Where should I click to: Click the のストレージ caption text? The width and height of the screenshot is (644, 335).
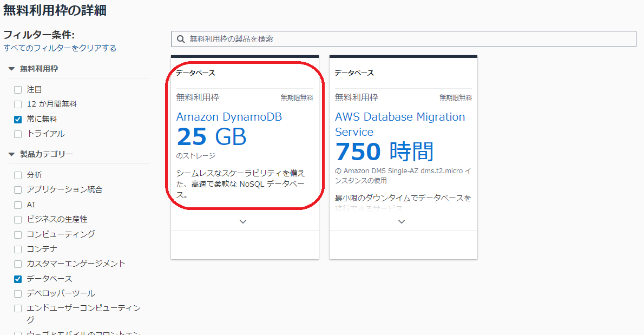[x=195, y=156]
